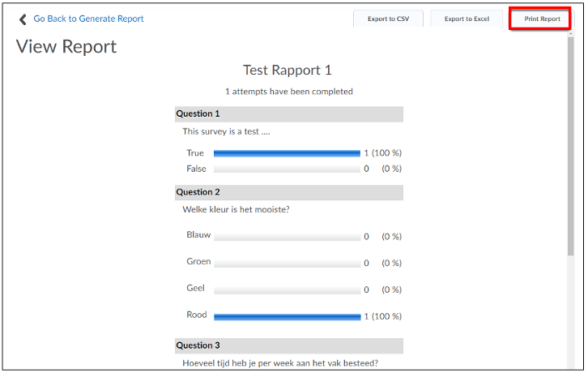588x373 pixels.
Task: Click the empty False result bar
Action: click(287, 169)
